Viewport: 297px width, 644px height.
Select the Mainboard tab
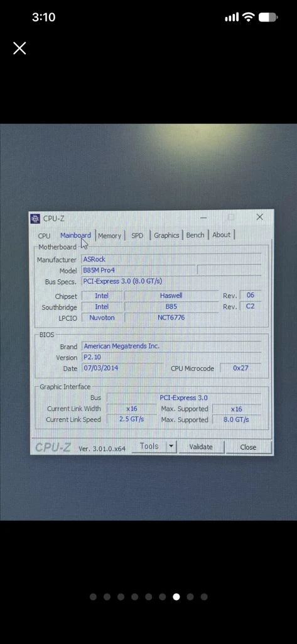(x=76, y=235)
